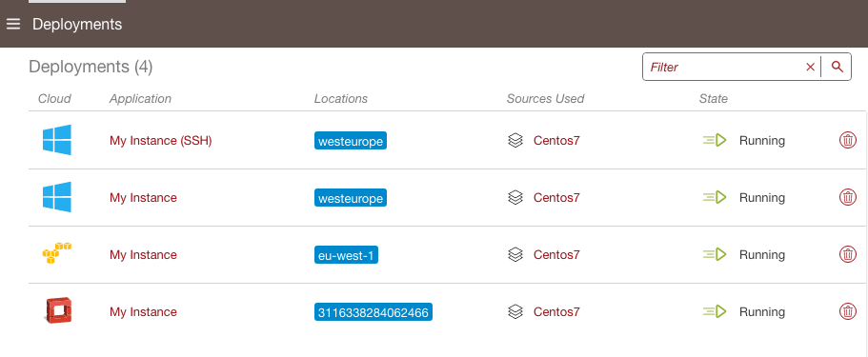The image size is (868, 357).
Task: Delete the 3116338284062466 deployment
Action: click(x=848, y=311)
